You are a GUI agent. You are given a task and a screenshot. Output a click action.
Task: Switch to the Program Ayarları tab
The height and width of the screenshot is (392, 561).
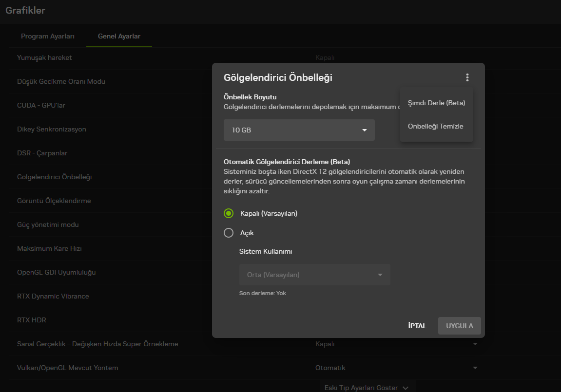(x=48, y=36)
